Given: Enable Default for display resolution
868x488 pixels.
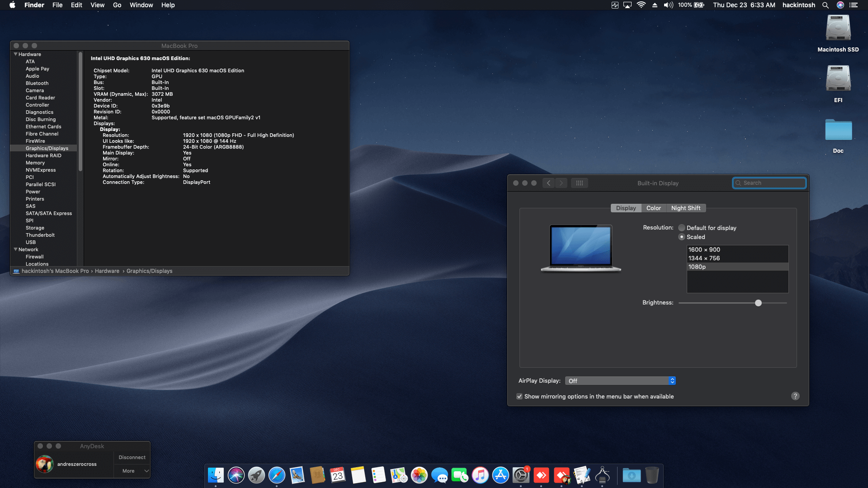Looking at the screenshot, I should point(682,228).
